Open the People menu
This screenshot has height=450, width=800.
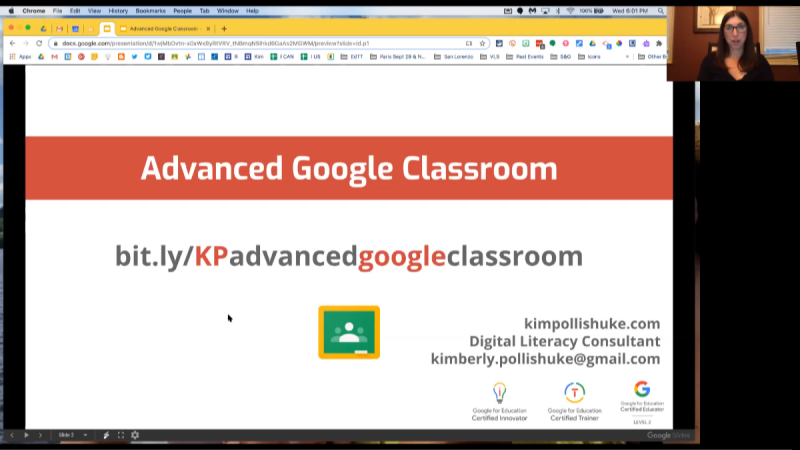[182, 11]
